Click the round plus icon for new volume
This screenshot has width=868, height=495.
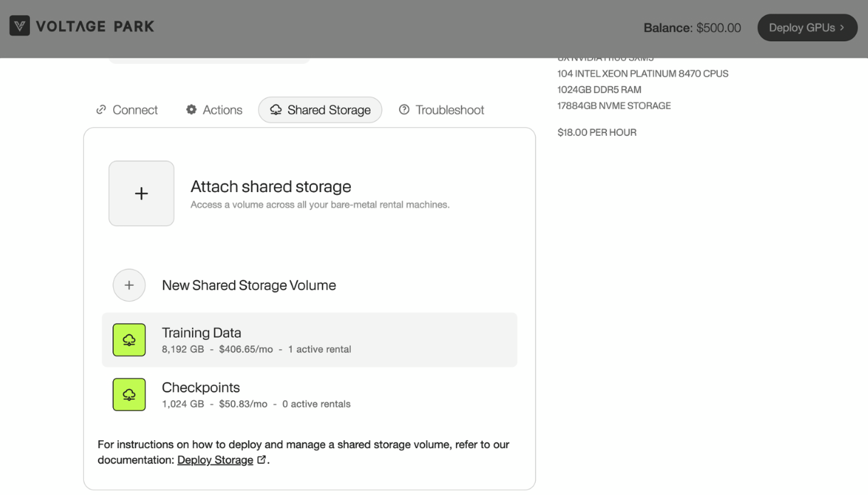tap(129, 285)
